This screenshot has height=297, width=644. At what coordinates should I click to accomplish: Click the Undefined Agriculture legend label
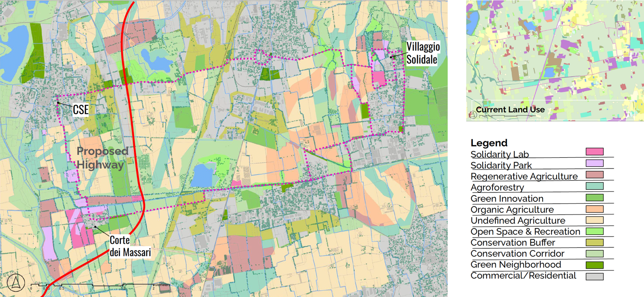click(518, 220)
